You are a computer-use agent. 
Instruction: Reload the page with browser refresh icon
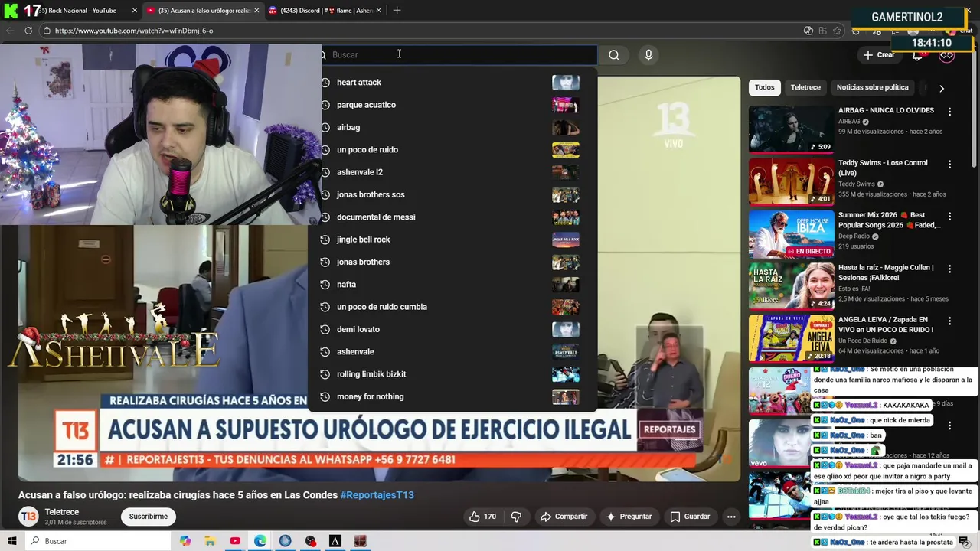pyautogui.click(x=28, y=31)
